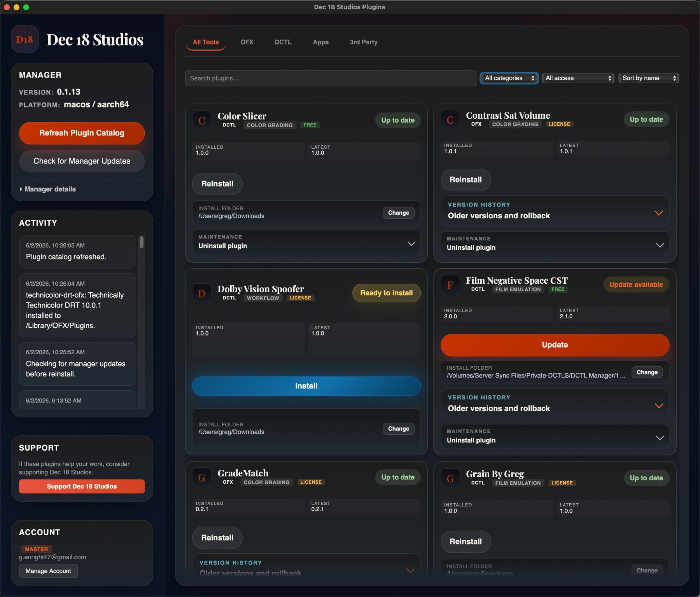The width and height of the screenshot is (700, 597).
Task: Click the MASTER account badge
Action: (36, 549)
